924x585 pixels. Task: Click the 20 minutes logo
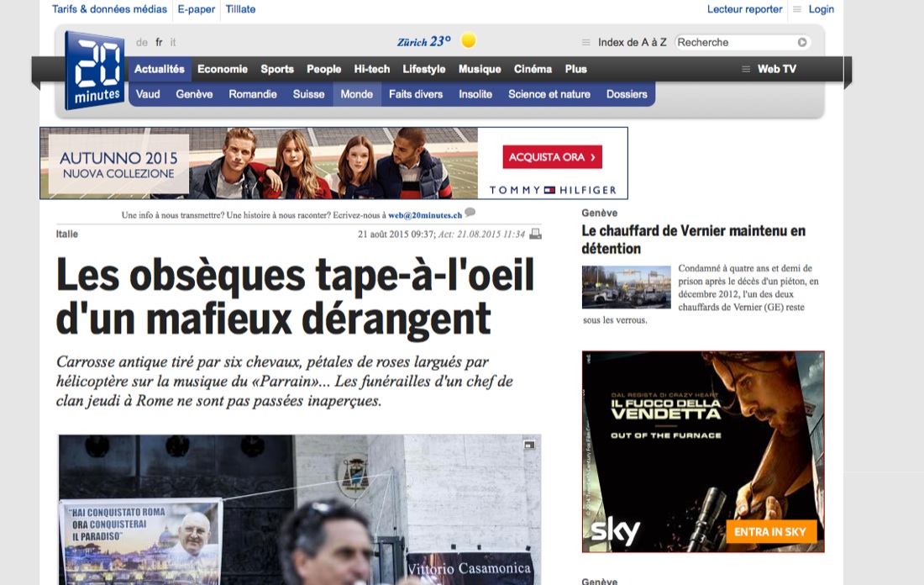(x=94, y=71)
